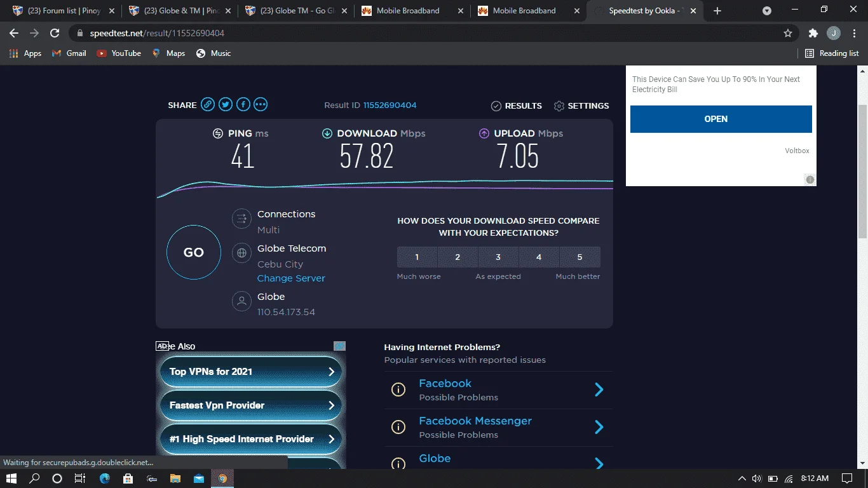
Task: Share result on Facebook
Action: (x=243, y=105)
